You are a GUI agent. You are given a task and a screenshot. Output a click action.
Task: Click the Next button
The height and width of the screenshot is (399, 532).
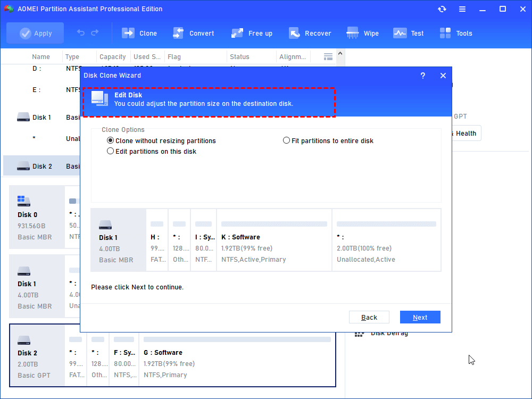tap(420, 317)
